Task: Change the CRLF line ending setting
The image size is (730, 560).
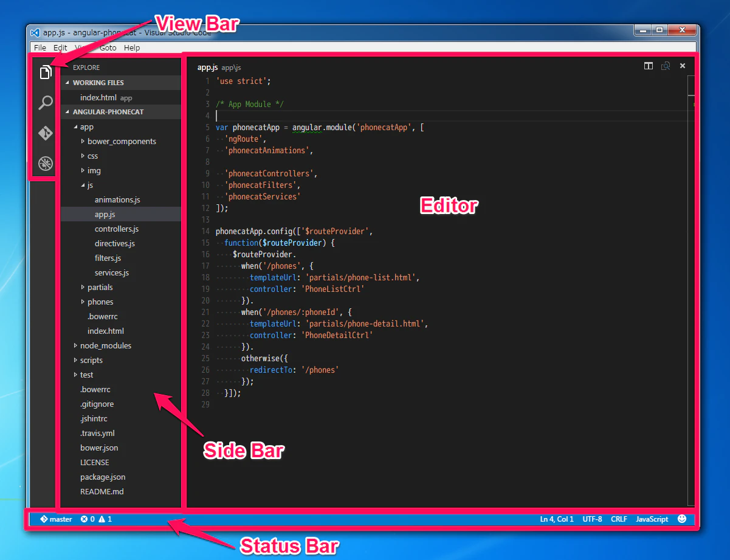Action: [x=619, y=519]
